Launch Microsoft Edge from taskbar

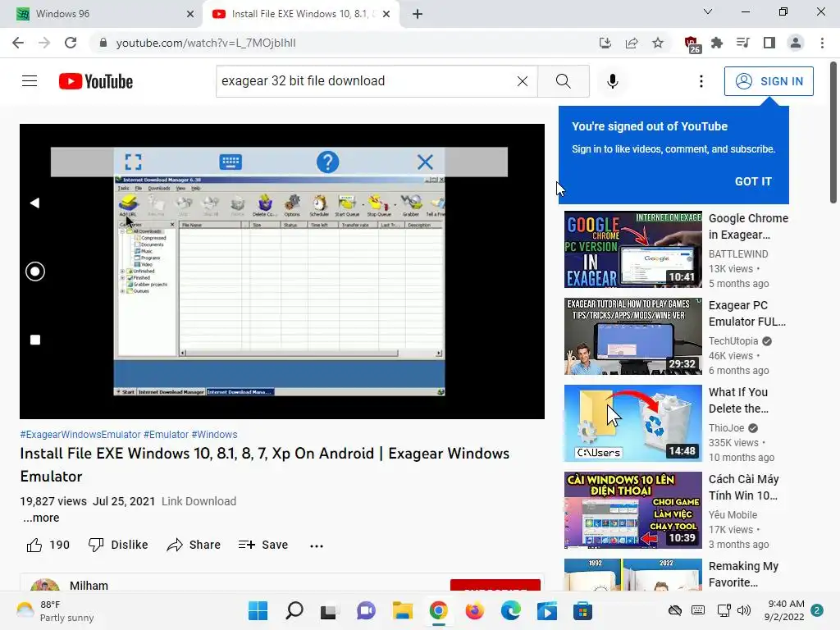[x=510, y=610]
